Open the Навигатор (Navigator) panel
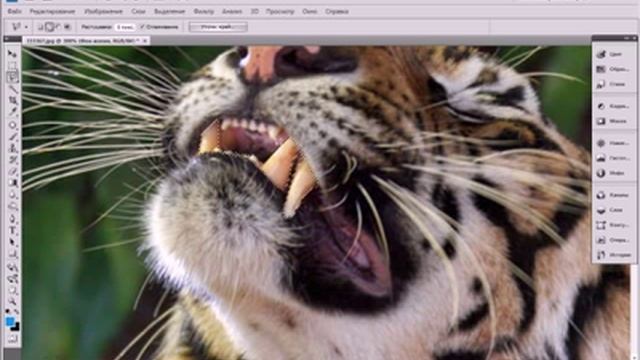640x360 pixels. [613, 143]
